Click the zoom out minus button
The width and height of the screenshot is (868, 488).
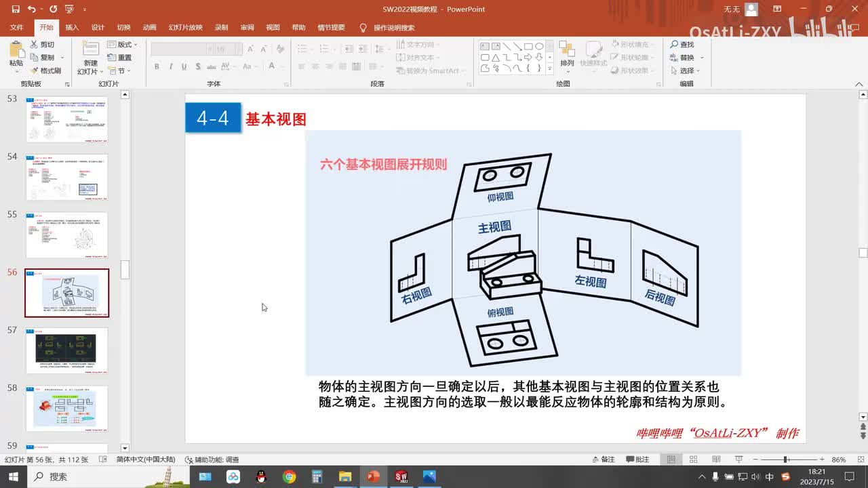[755, 460]
